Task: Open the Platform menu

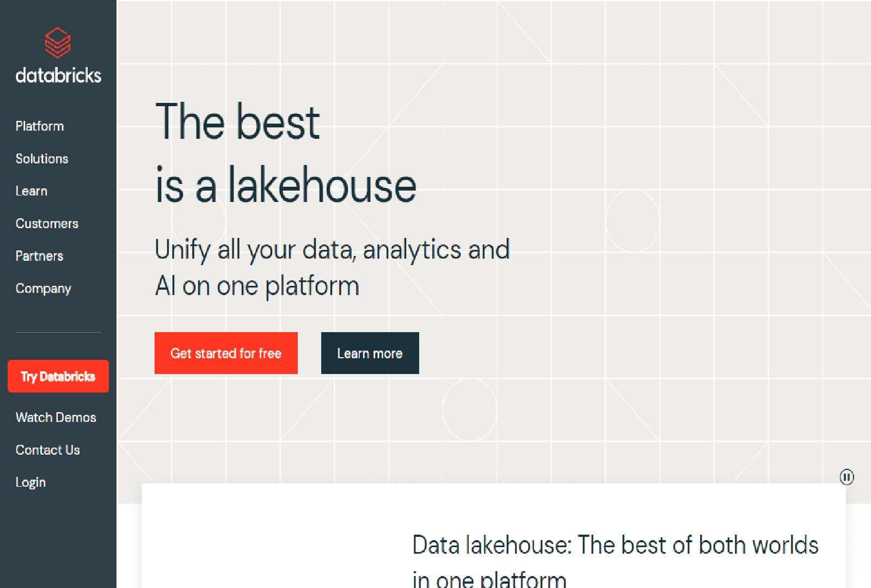Action: [39, 126]
